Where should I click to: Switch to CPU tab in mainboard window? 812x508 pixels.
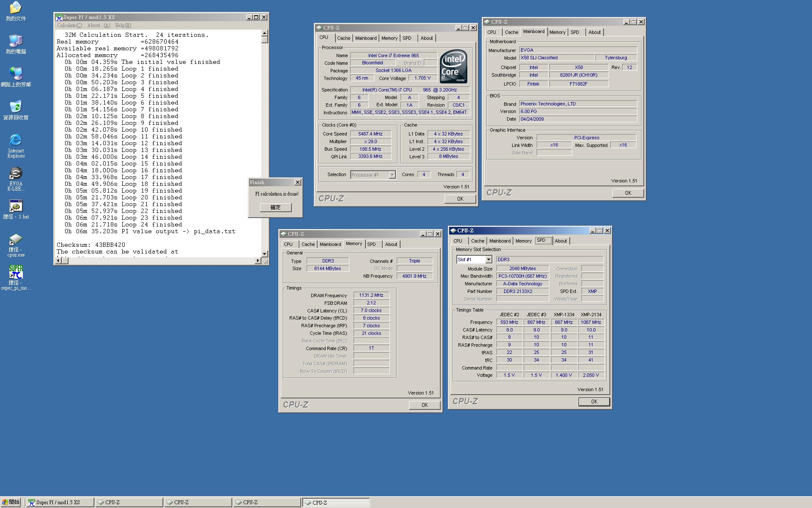coord(491,32)
